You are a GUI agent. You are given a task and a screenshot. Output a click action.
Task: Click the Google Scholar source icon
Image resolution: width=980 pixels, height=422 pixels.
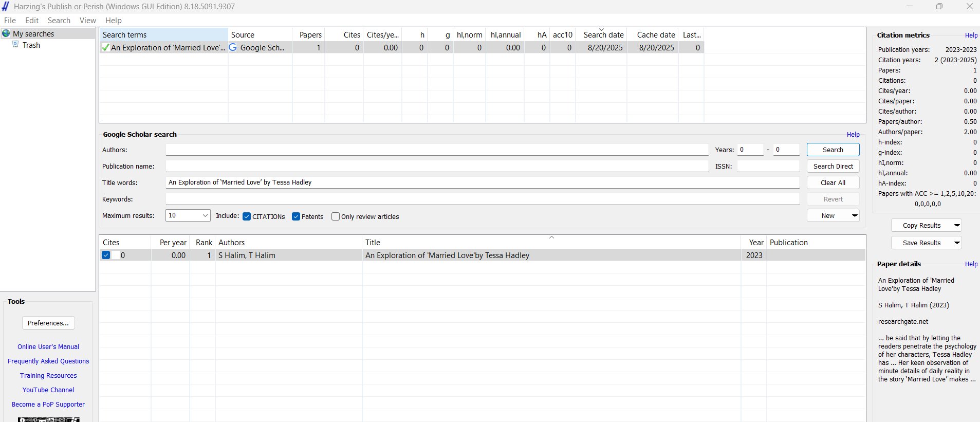[233, 47]
